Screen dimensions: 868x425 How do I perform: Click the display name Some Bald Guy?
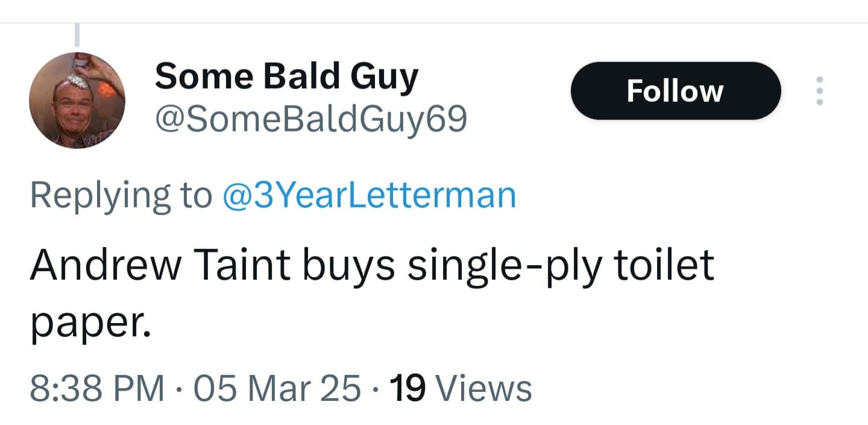coord(286,77)
